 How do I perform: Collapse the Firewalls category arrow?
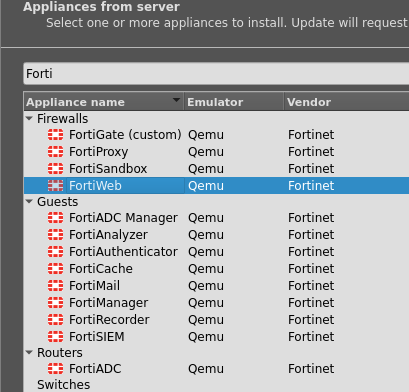[x=29, y=118]
